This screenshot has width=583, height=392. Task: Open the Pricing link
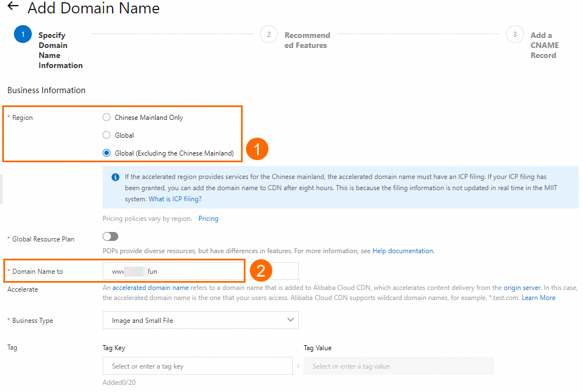pos(209,219)
